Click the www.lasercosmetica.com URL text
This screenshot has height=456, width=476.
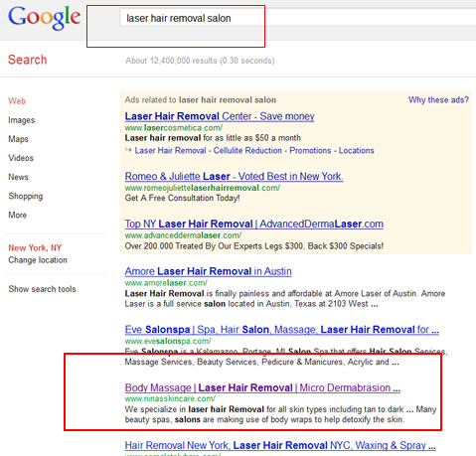coord(173,128)
